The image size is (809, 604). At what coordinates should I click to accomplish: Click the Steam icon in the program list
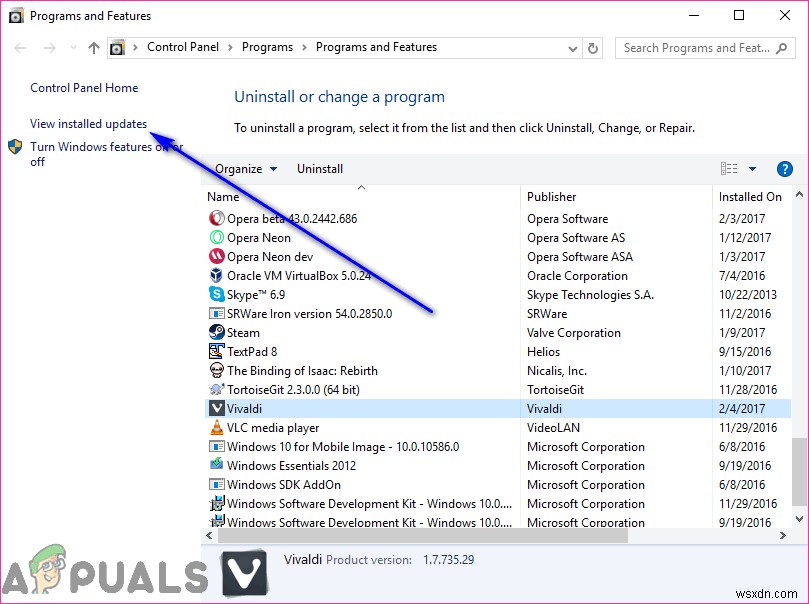point(215,333)
